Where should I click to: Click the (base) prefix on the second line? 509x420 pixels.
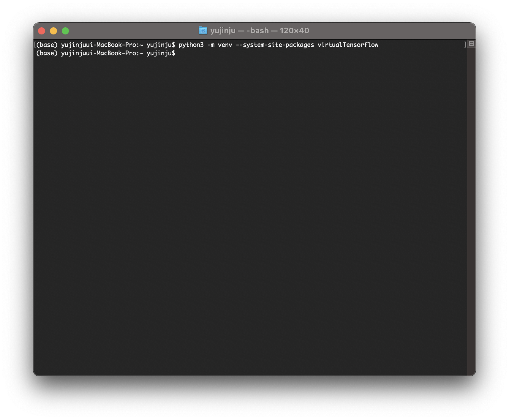(x=47, y=53)
